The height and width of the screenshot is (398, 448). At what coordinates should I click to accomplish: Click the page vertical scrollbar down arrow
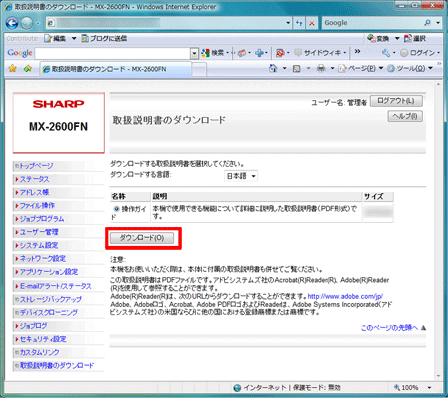tap(438, 376)
